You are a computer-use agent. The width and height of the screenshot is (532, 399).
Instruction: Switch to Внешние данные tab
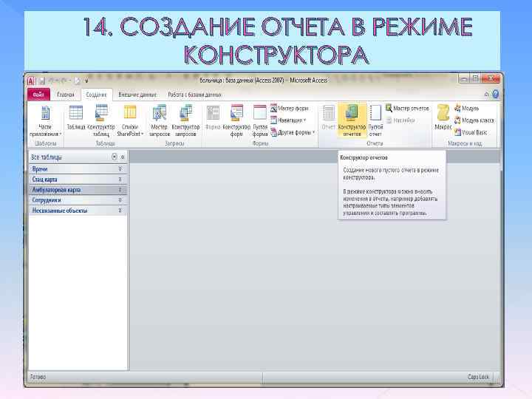(137, 95)
